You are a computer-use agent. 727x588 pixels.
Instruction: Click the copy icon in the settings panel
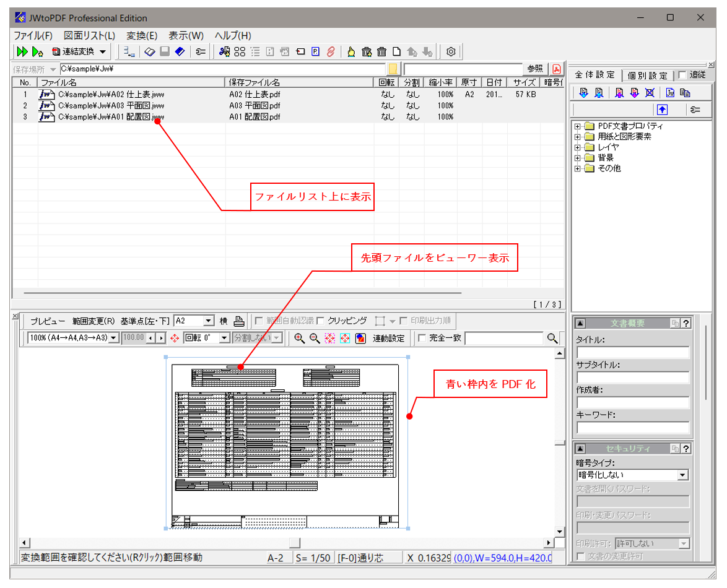tap(686, 92)
